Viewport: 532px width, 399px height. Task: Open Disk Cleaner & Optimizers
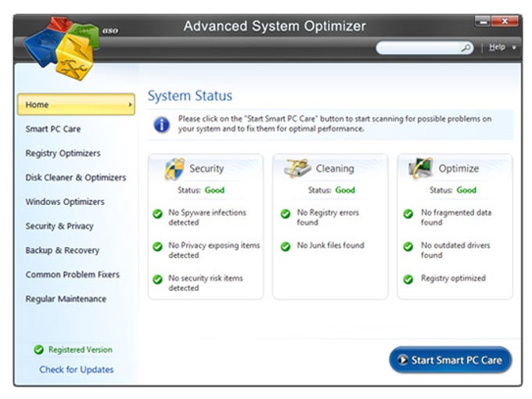click(75, 178)
